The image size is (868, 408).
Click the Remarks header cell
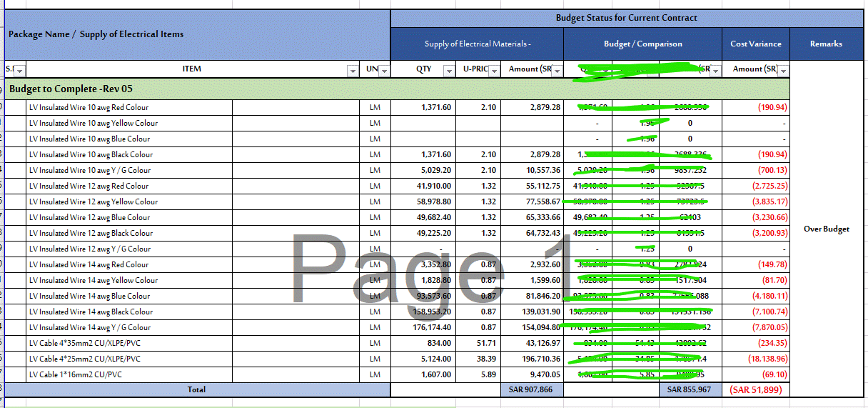pyautogui.click(x=827, y=44)
